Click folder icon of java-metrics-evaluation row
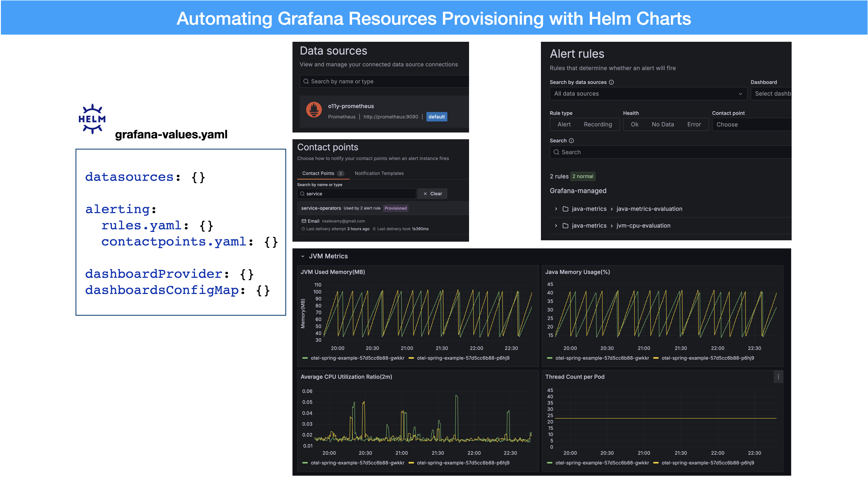 coord(565,209)
